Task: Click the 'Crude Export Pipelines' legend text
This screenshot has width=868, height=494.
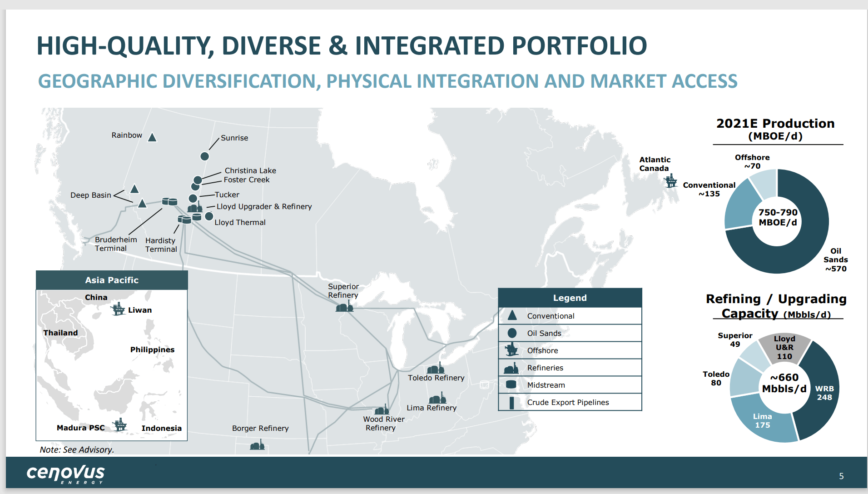Action: (x=568, y=402)
